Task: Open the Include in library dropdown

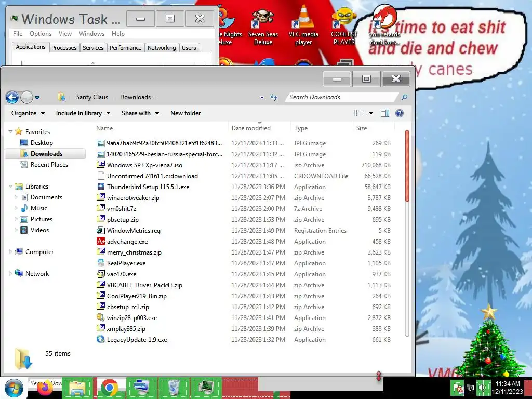Action: coord(83,113)
